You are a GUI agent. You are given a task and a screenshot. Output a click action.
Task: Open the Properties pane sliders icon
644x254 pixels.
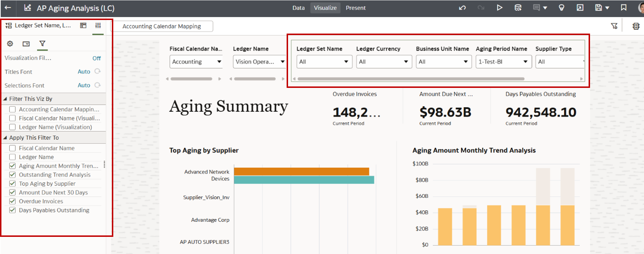(x=98, y=25)
